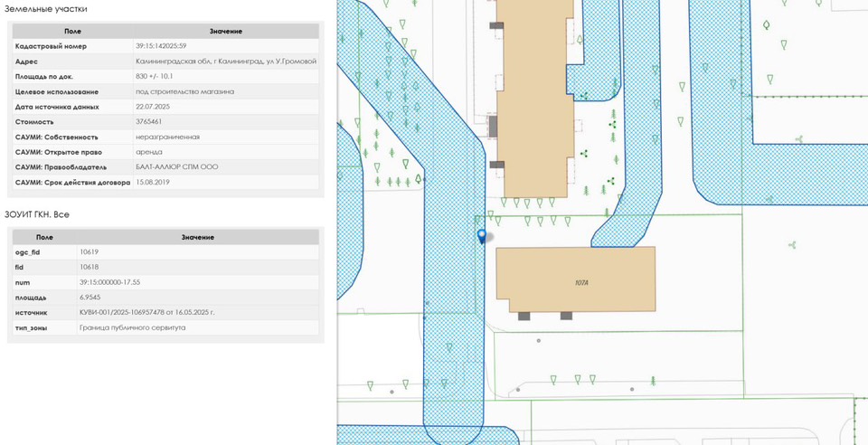The height and width of the screenshot is (445, 868).
Task: Click the Дата источника данных value 22.07.2025
Action: tap(153, 107)
